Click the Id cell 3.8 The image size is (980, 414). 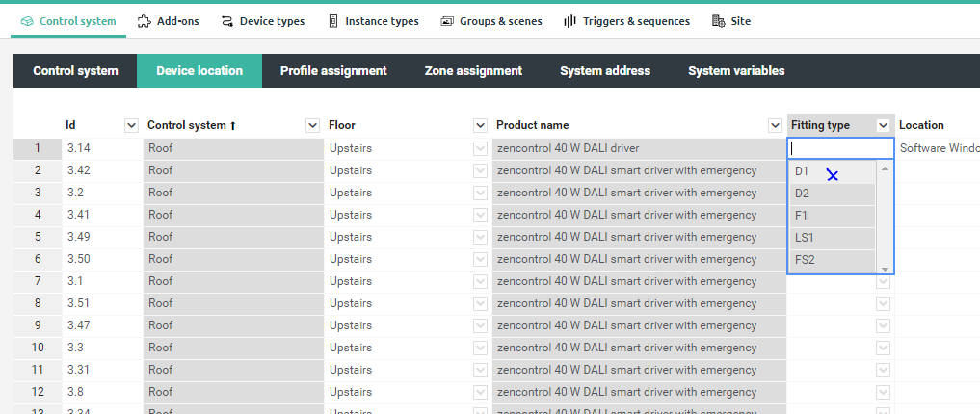click(102, 392)
